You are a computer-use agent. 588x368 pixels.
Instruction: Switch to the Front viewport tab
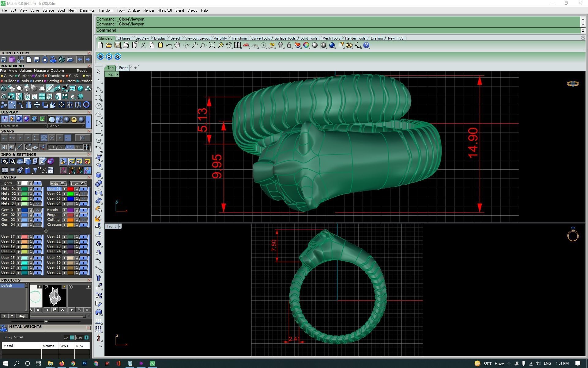pyautogui.click(x=123, y=68)
